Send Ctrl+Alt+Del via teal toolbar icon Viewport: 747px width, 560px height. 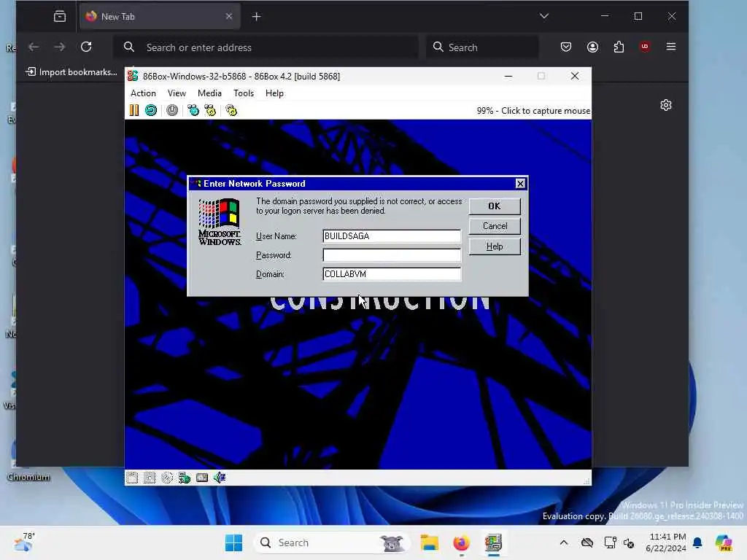pos(193,111)
